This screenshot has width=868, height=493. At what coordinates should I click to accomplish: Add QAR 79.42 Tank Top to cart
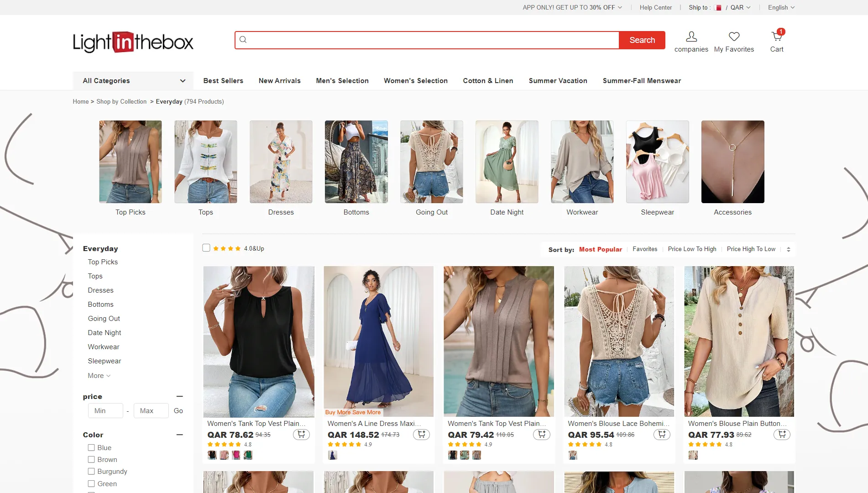pos(542,435)
